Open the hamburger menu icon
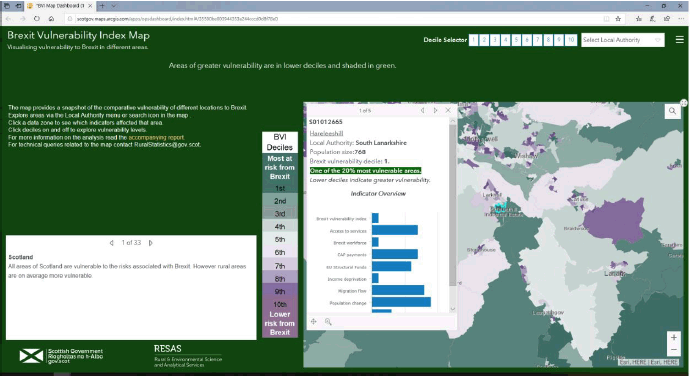The height and width of the screenshot is (377, 690). [x=679, y=40]
